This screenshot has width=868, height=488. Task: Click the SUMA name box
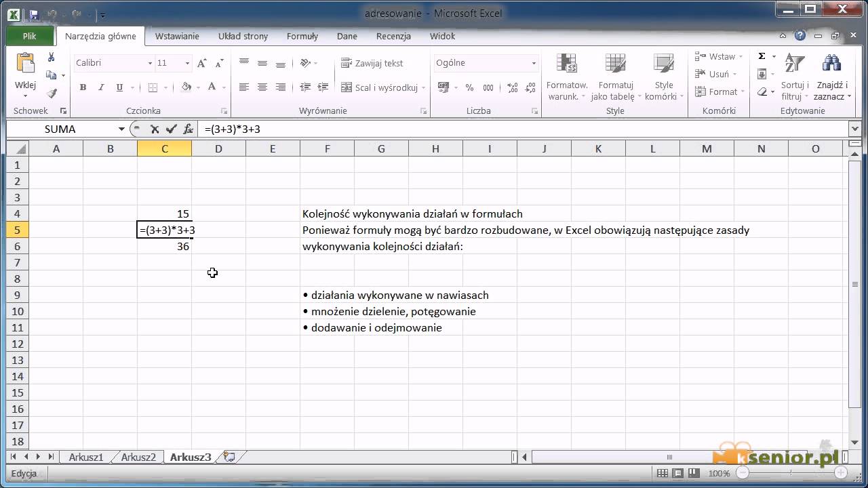pyautogui.click(x=60, y=129)
